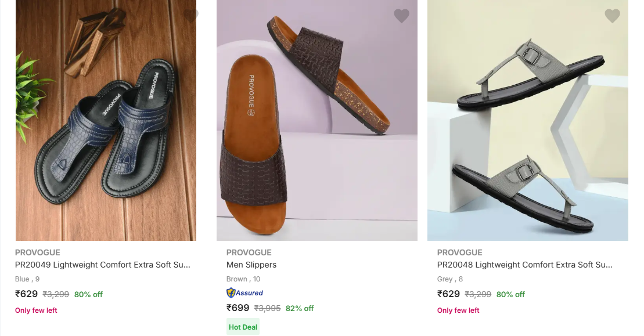Toggle wishlist heart on brown Men Slippers

401,16
